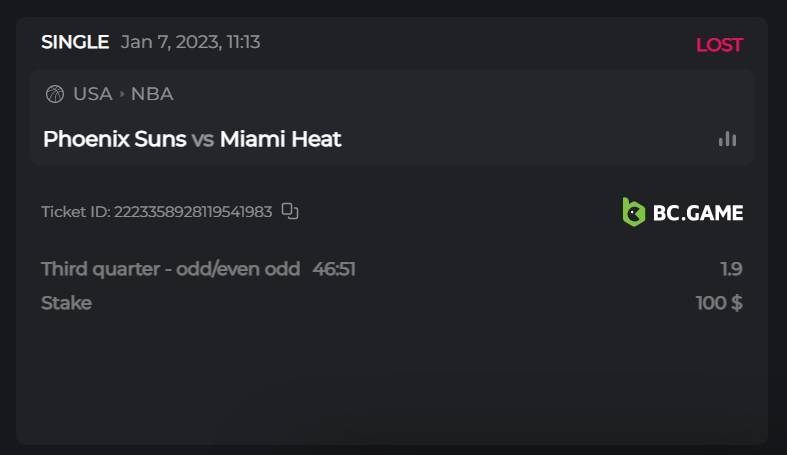
Task: Select the Miami Heat team name
Action: tap(281, 139)
